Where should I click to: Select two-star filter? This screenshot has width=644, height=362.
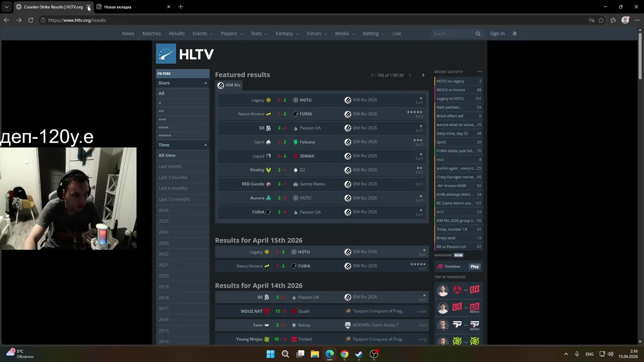pos(183,111)
